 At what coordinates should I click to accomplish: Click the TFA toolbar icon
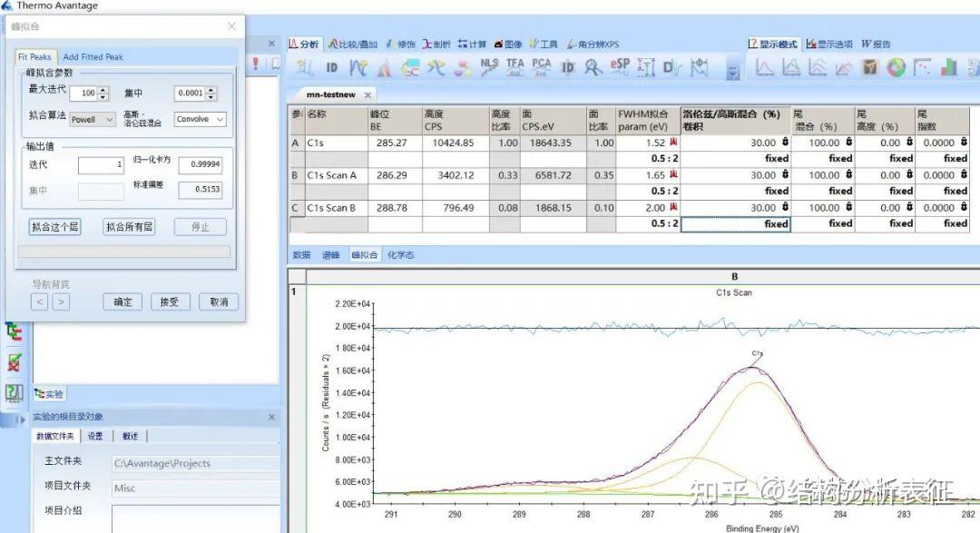515,67
